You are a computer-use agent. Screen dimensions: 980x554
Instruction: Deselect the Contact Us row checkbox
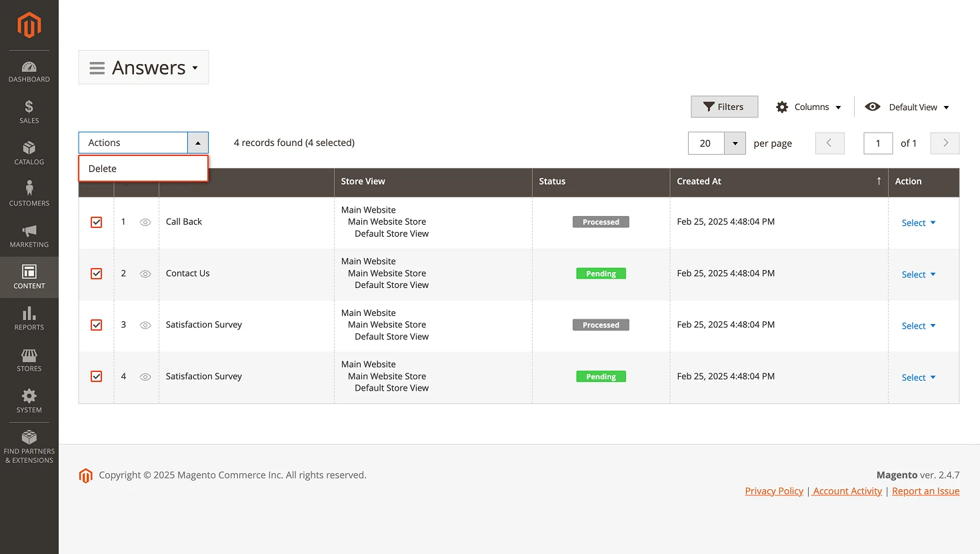click(96, 273)
